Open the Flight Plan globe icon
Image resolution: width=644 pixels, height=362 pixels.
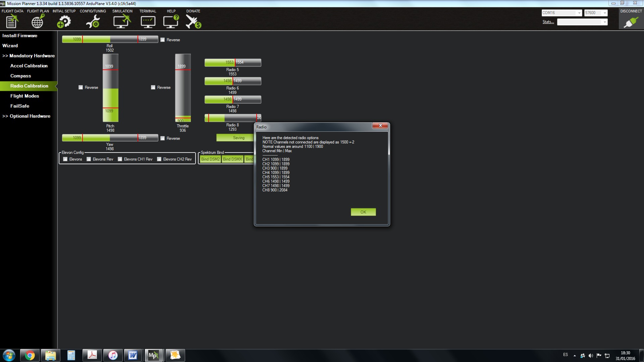(x=38, y=21)
